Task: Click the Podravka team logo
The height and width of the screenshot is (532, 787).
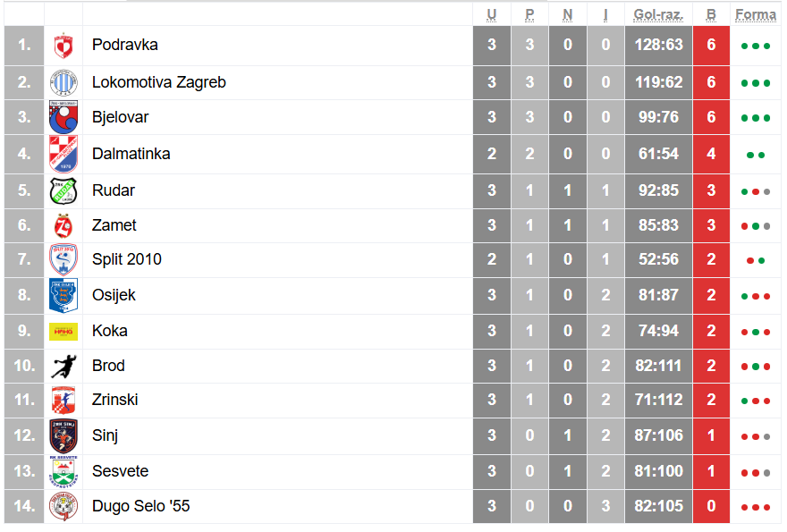Action: tap(63, 46)
